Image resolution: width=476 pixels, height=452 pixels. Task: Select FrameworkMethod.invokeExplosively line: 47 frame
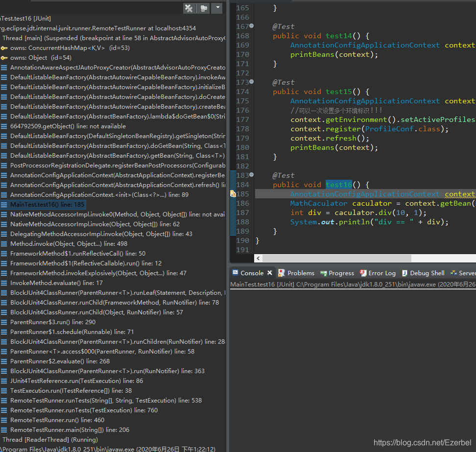click(x=98, y=273)
